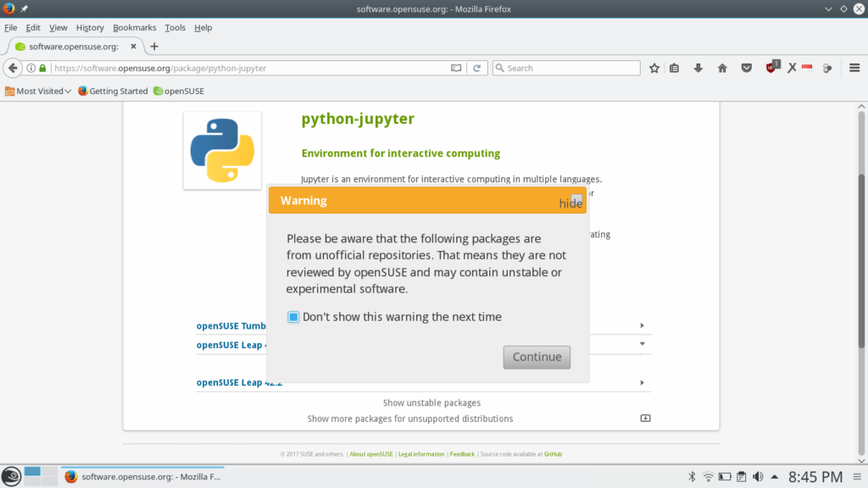Click the red flag extension icon
This screenshot has height=488, width=868.
point(807,68)
